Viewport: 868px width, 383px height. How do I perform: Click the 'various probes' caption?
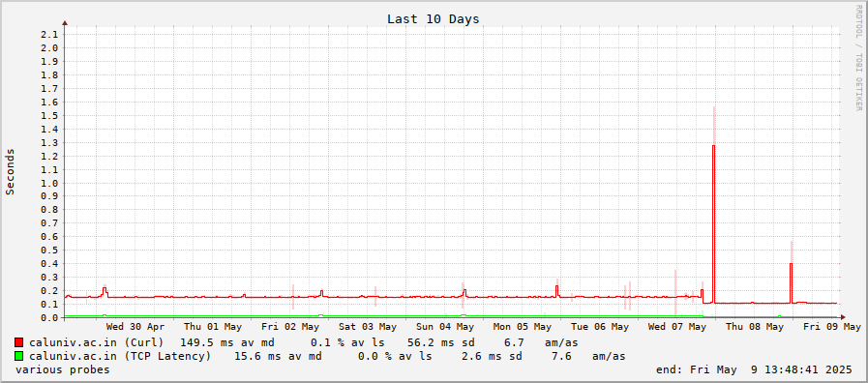tap(63, 369)
